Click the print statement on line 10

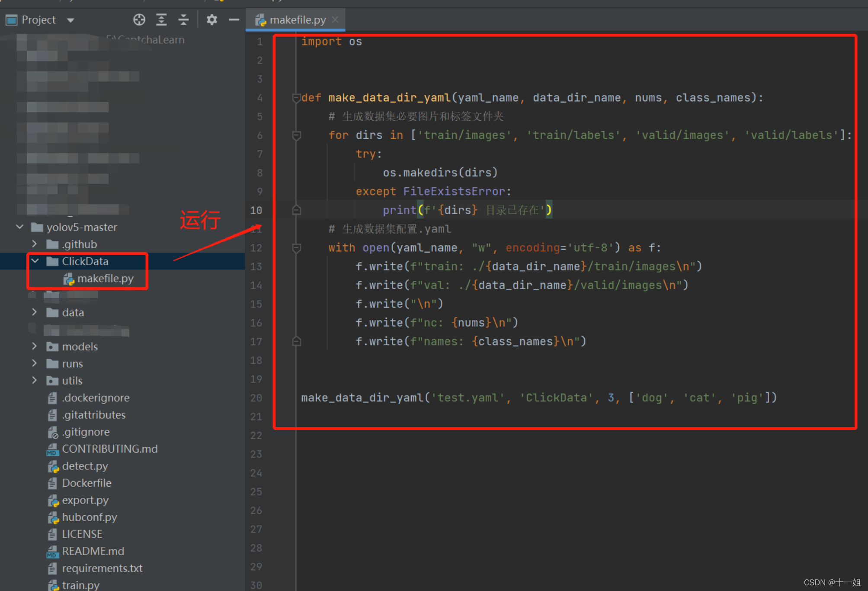point(468,210)
